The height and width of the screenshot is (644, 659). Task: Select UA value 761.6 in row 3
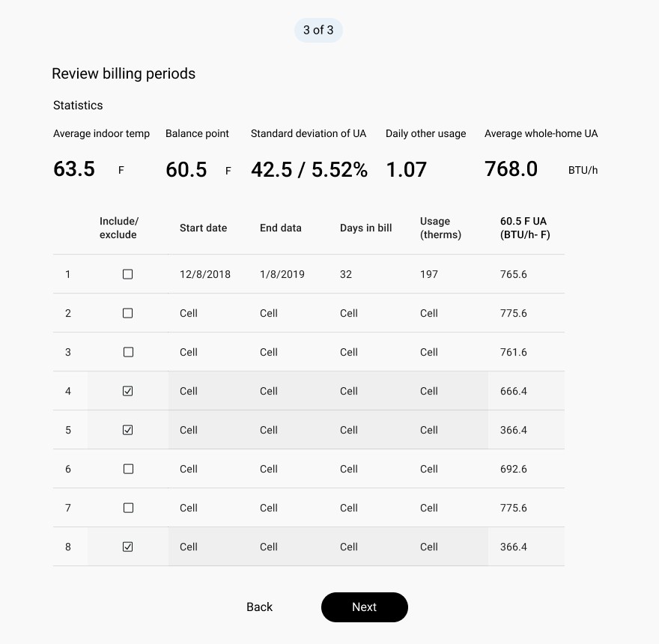pos(513,352)
